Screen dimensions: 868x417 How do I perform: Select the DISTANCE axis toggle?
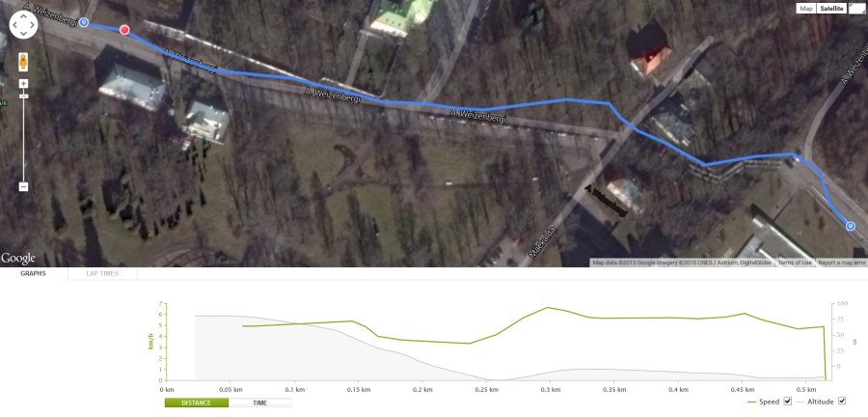pyautogui.click(x=197, y=403)
